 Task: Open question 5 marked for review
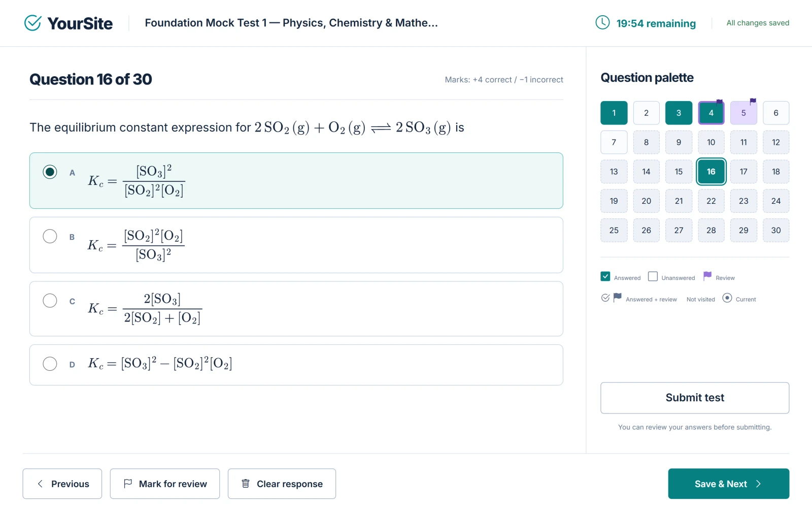(743, 113)
